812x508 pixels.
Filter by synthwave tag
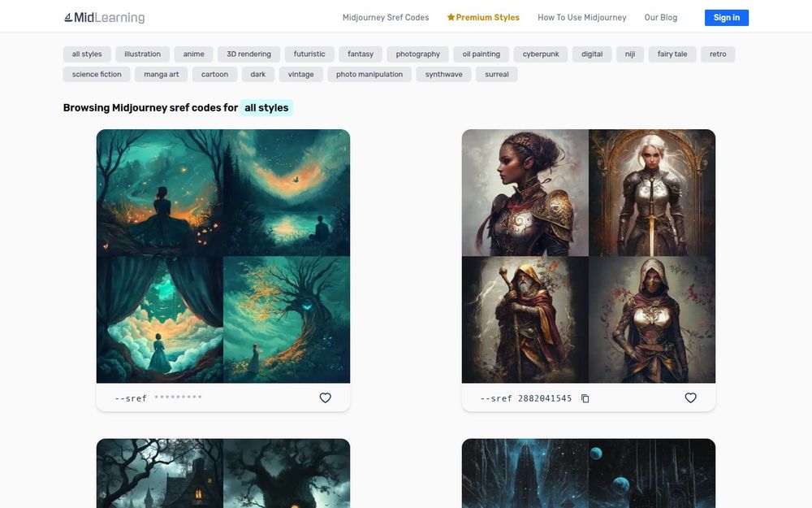444,74
